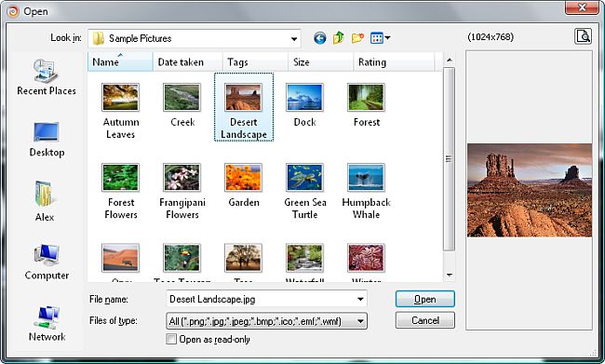Go to Desktop in sidebar
This screenshot has height=364, width=605.
click(47, 140)
